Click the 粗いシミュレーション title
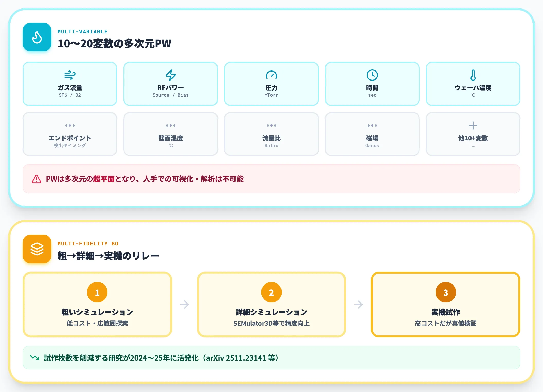Image resolution: width=543 pixels, height=392 pixels. point(97,312)
